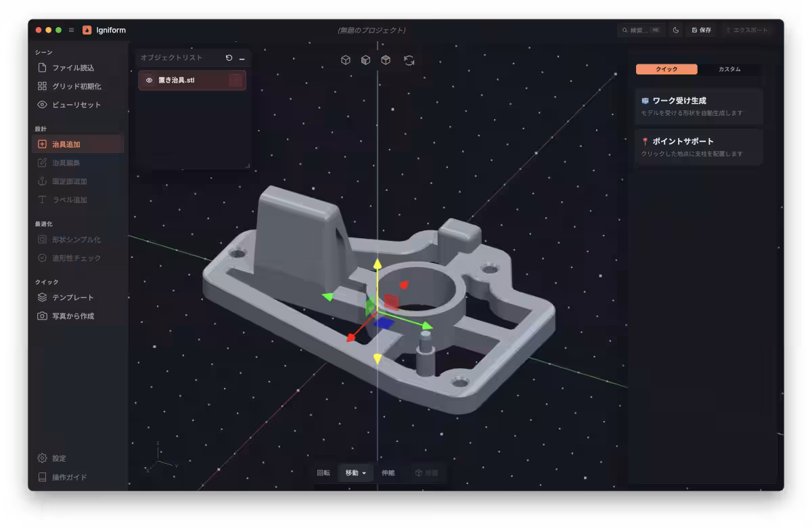Select 治具追加 in the 設計 section

tap(78, 144)
